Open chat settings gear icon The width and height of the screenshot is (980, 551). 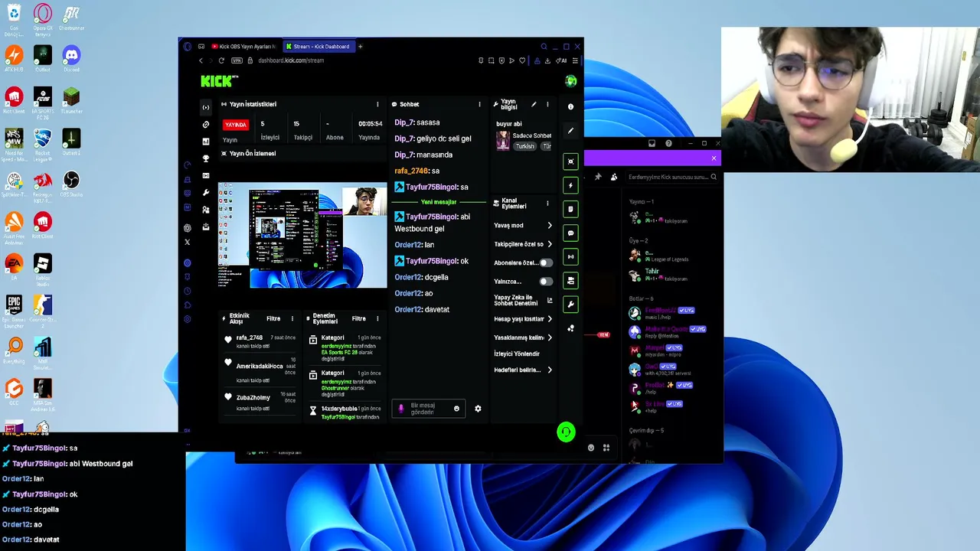478,409
